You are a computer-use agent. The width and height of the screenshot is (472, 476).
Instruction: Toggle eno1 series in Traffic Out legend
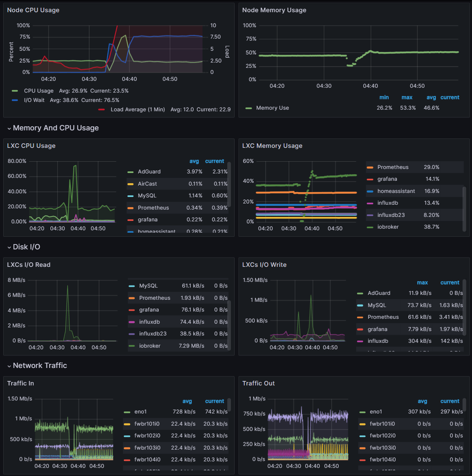pyautogui.click(x=376, y=412)
